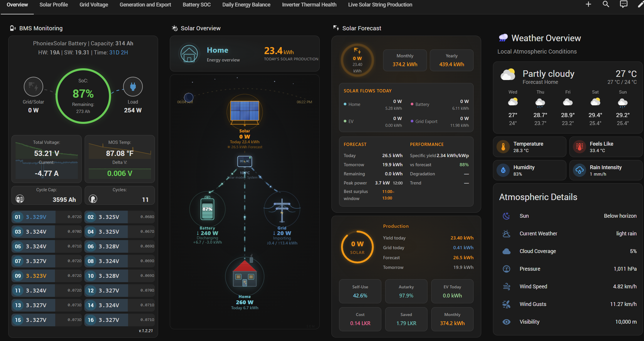Click the 0 W 23.40 kWh forecast ring
The width and height of the screenshot is (644, 341).
[357, 60]
